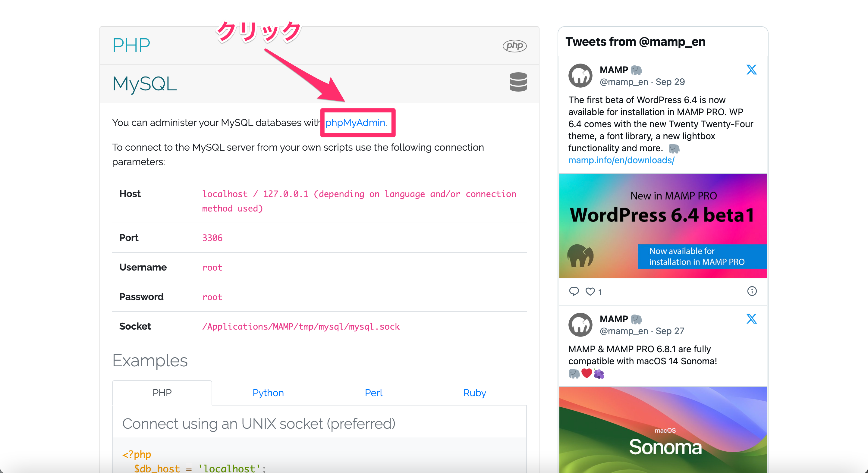Viewport: 868px width, 473px height.
Task: Click the Password value root
Action: [212, 297]
